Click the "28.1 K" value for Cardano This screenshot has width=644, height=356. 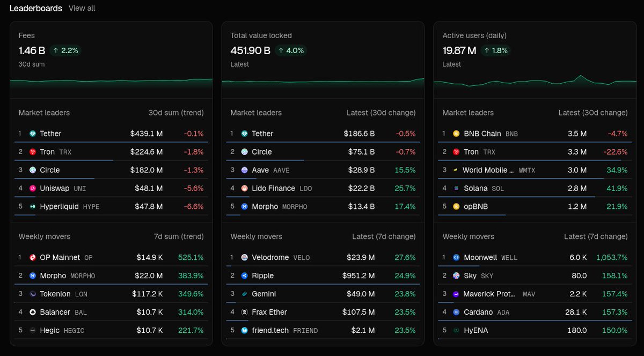576,313
